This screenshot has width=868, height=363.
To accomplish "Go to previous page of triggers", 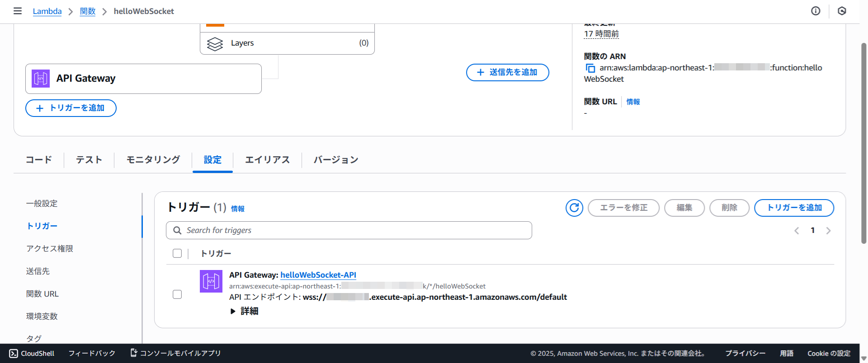I will pos(797,231).
